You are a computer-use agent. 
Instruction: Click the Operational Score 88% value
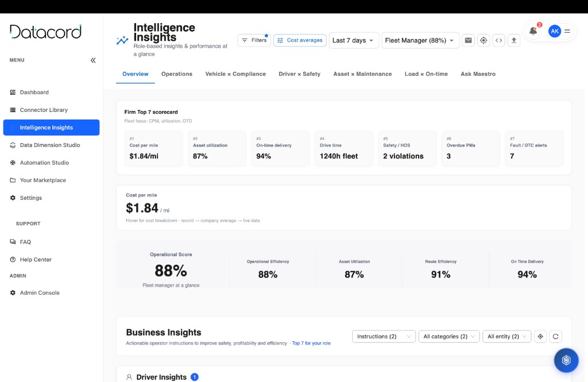pos(171,271)
